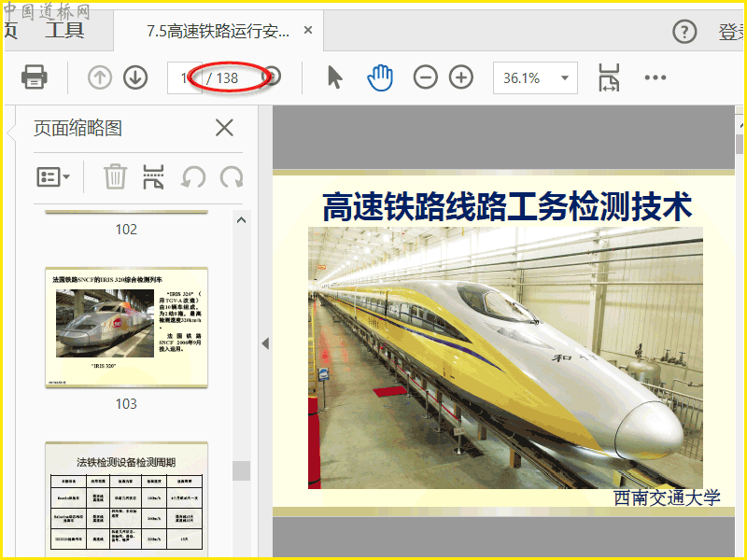Click the 102 page label
The image size is (747, 560).
[x=126, y=229]
